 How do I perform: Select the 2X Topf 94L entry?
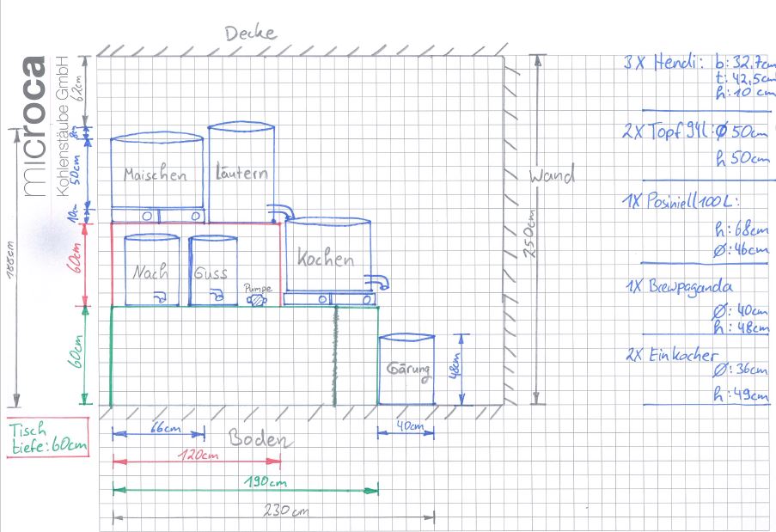[x=666, y=131]
